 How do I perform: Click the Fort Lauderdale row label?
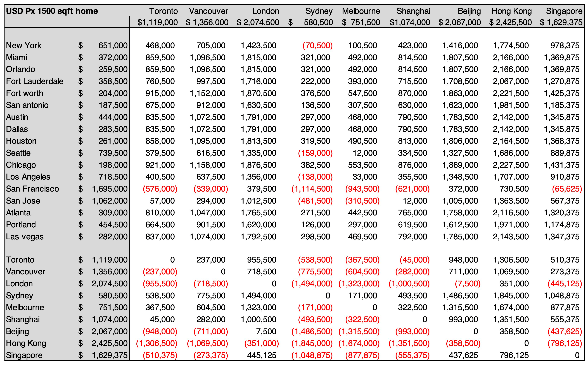pos(35,81)
